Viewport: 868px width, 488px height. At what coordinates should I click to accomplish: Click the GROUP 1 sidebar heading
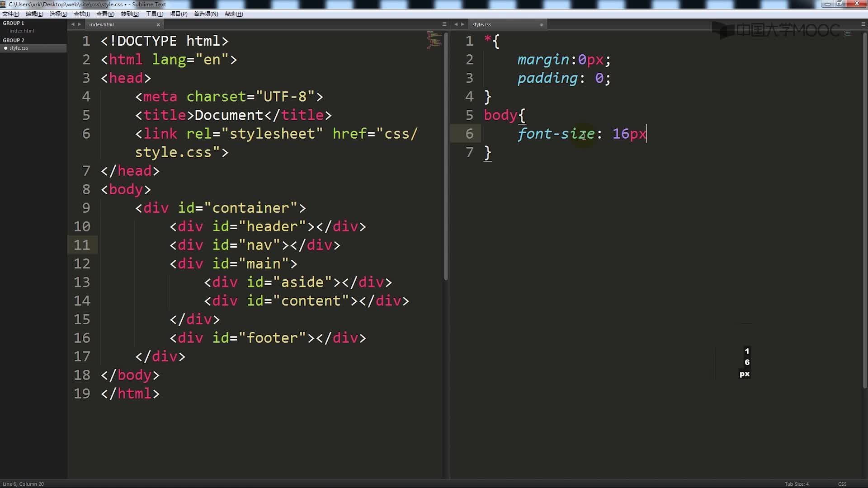click(x=13, y=23)
